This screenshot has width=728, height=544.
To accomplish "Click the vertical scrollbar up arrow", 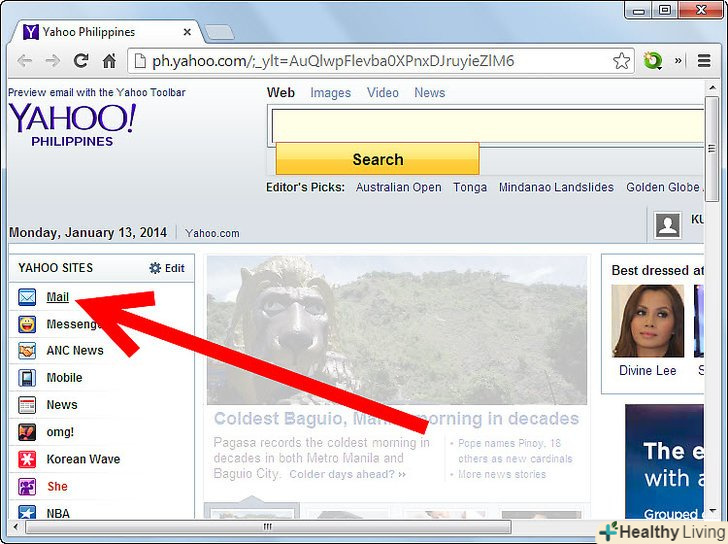I will [x=712, y=88].
